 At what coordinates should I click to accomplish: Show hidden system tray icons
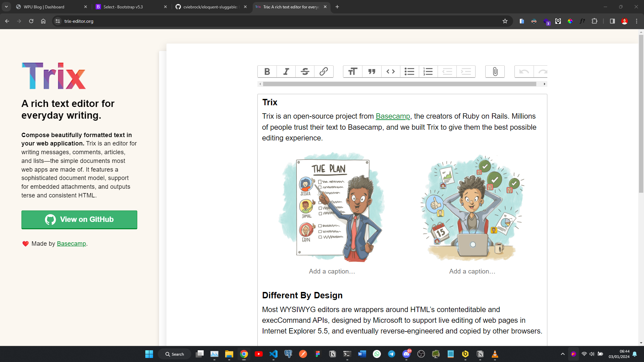[x=563, y=354]
